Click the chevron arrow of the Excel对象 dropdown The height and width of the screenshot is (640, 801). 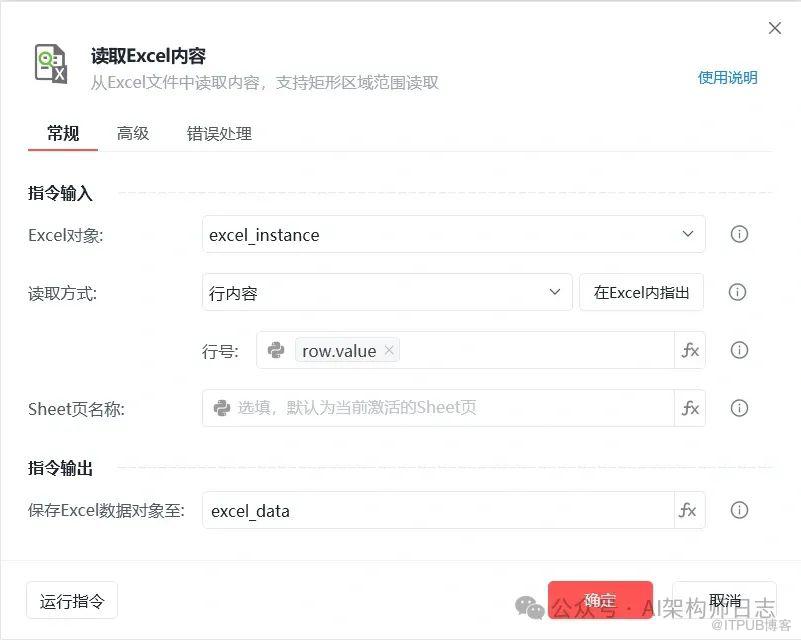click(x=688, y=234)
